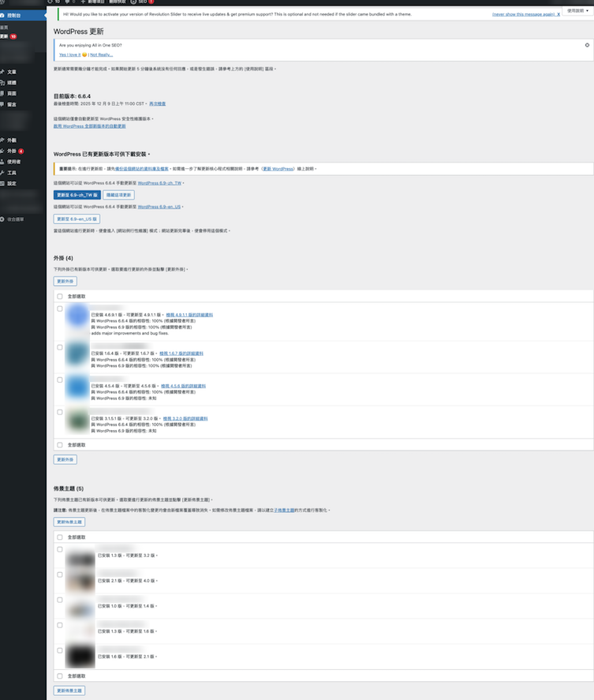This screenshot has height=700, width=594.
Task: Click the 更新至 6.9-zh_TW 版 button
Action: (x=77, y=195)
